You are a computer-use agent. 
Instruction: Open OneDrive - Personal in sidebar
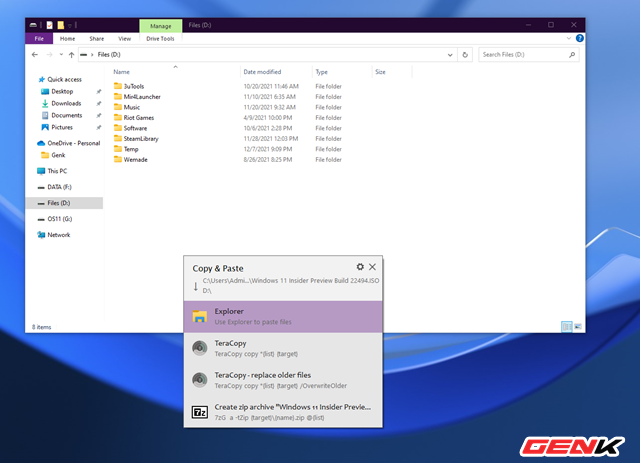(x=69, y=143)
